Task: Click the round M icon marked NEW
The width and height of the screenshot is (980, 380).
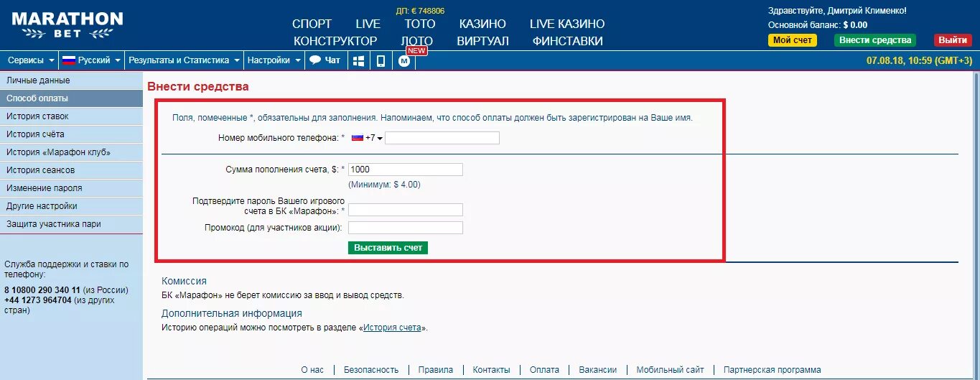Action: (x=404, y=61)
